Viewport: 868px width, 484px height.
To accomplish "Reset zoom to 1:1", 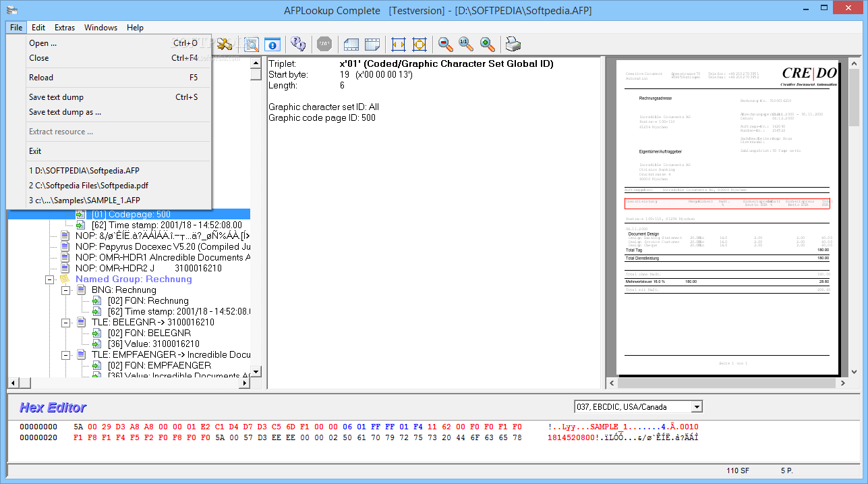I will point(466,45).
